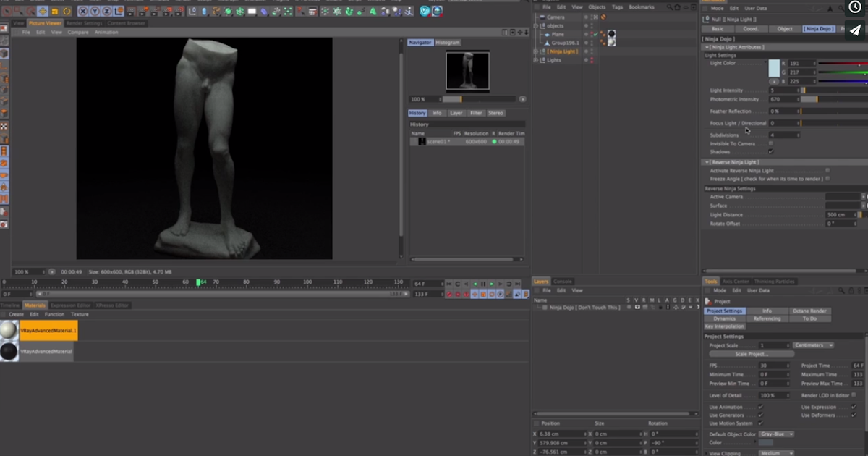Switch to the Content Browser tab

(127, 23)
